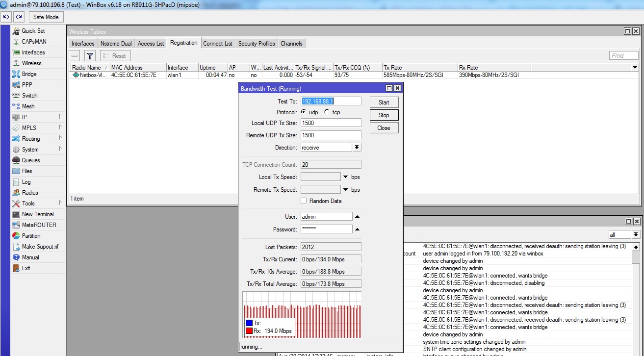
Task: Click the Password input field
Action: [x=327, y=229]
